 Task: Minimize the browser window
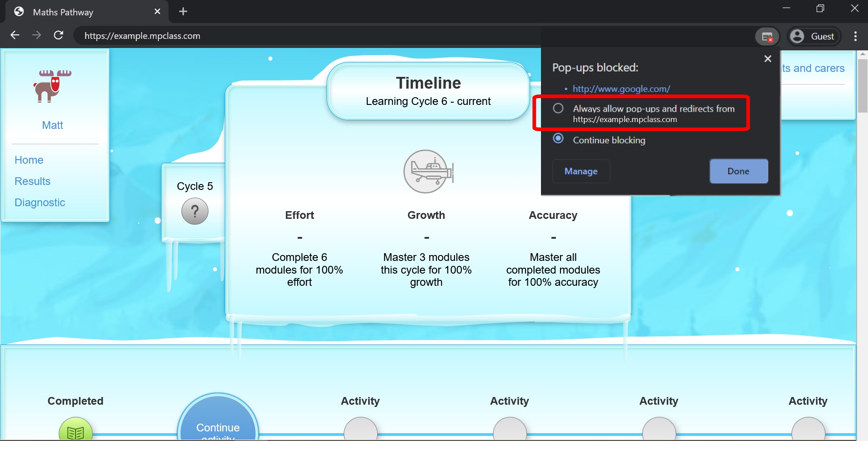(x=787, y=8)
